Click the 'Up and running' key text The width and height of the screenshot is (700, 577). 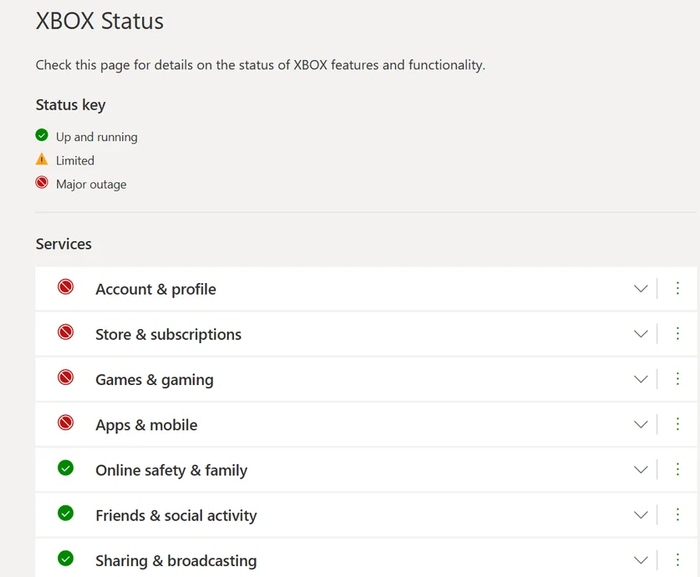click(x=97, y=137)
